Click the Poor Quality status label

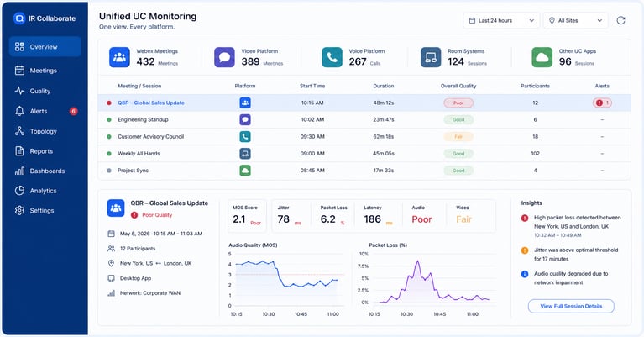[x=157, y=215]
